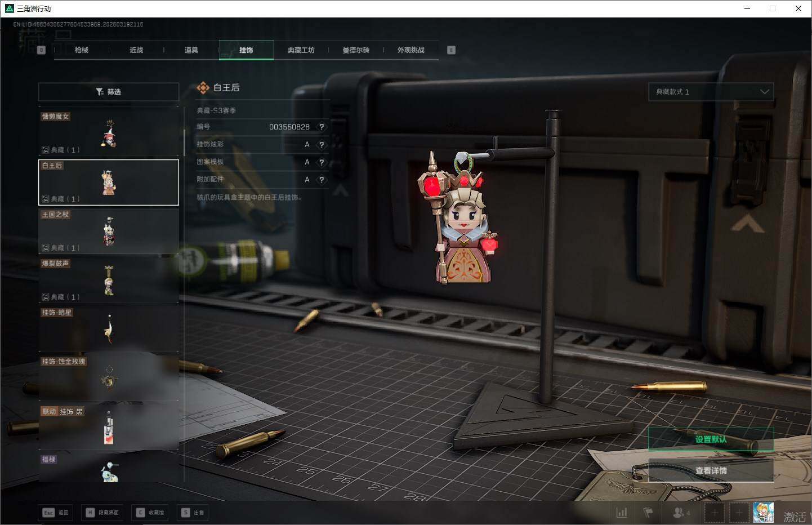Click the help icon next to 编号

322,127
